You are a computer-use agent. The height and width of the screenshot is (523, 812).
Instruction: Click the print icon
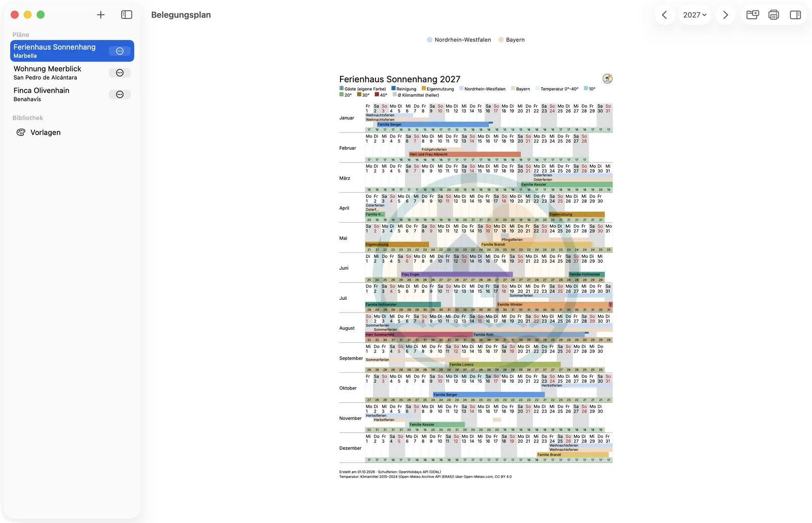[774, 15]
